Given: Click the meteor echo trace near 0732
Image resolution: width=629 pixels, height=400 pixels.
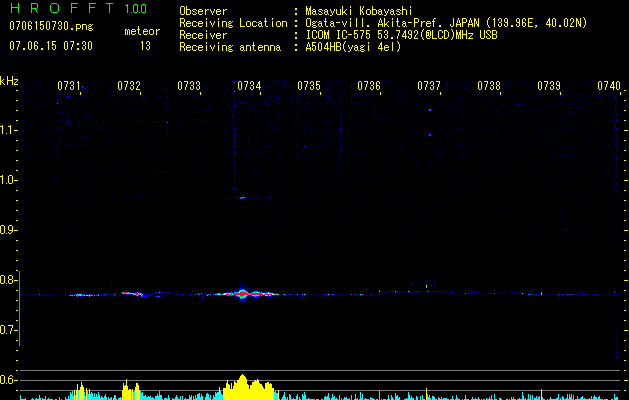Looking at the screenshot, I should (132, 293).
